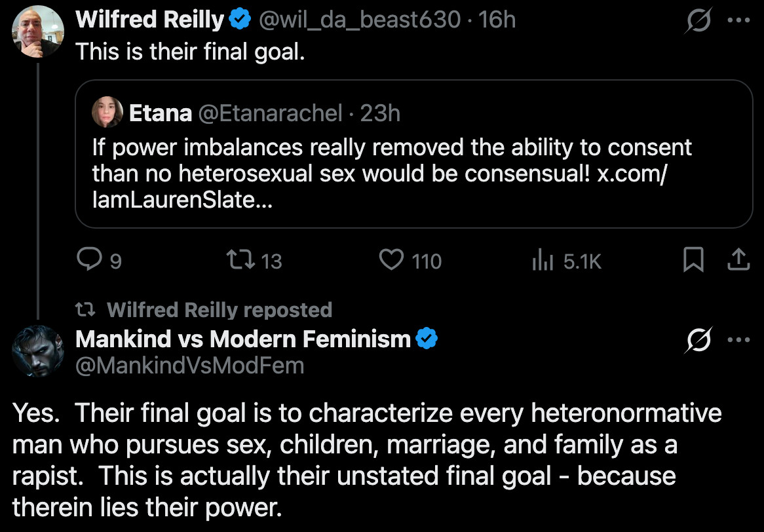Image resolution: width=764 pixels, height=532 pixels.
Task: Like Wilfred Reilly's post
Action: 391,260
